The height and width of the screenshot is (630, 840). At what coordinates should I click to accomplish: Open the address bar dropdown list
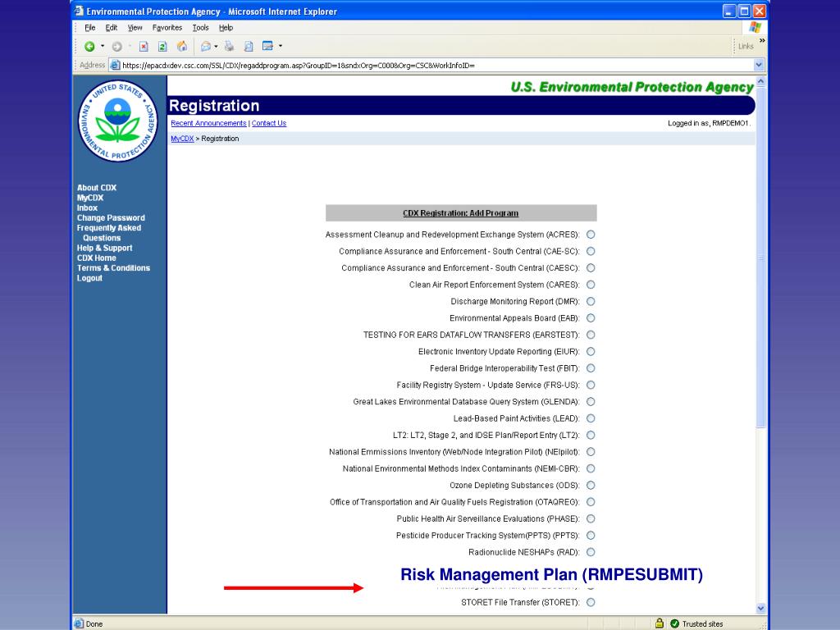click(759, 66)
